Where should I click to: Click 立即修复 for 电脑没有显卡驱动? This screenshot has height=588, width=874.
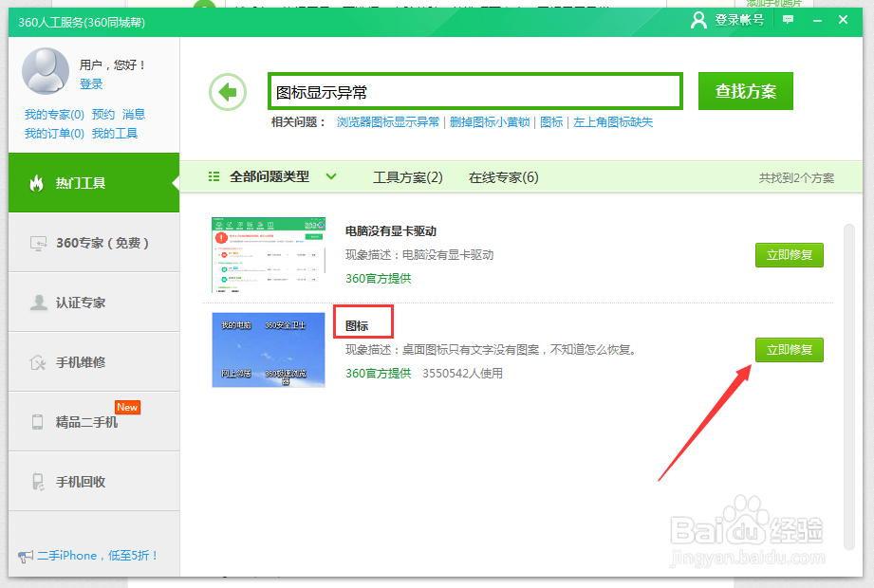click(790, 255)
